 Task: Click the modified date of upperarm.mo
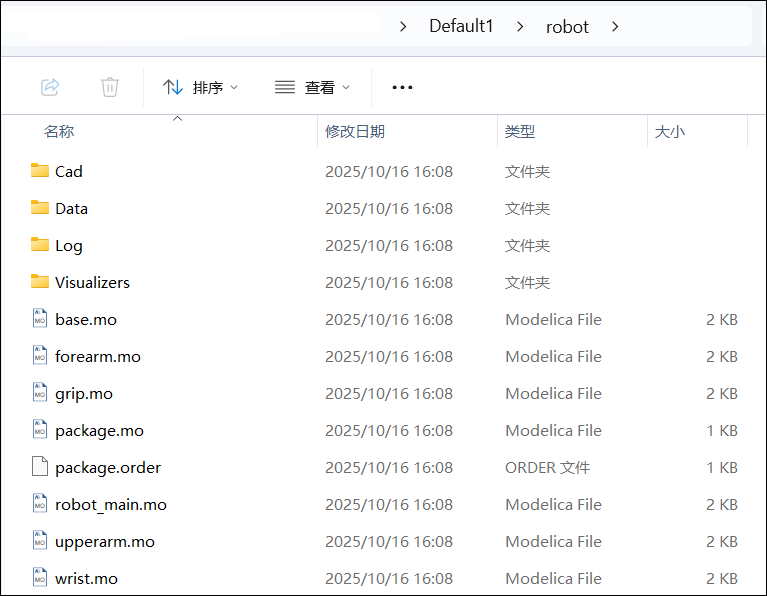click(x=389, y=542)
